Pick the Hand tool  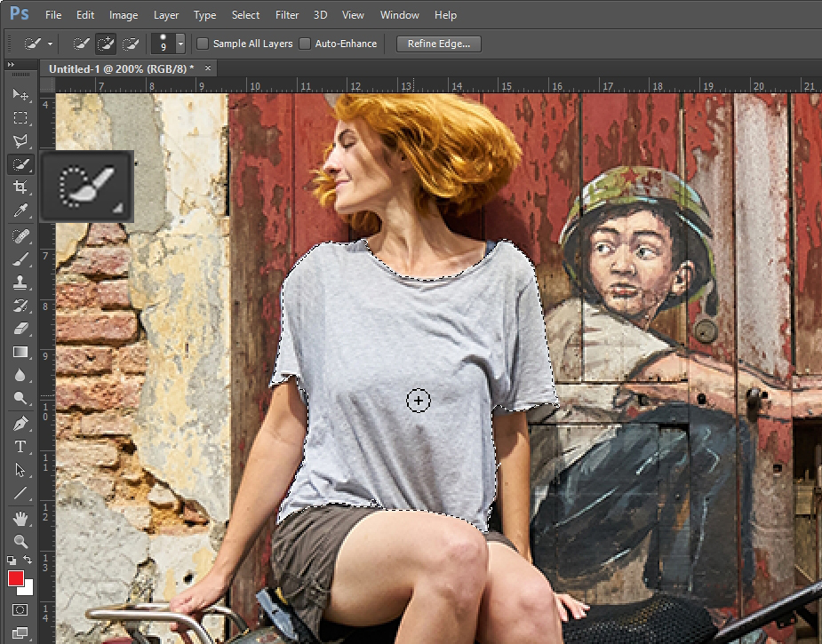point(20,518)
